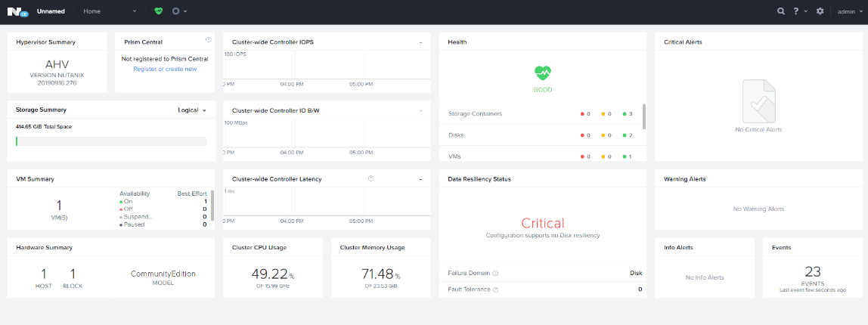Open the help question mark menu
The image size is (868, 325).
click(796, 11)
